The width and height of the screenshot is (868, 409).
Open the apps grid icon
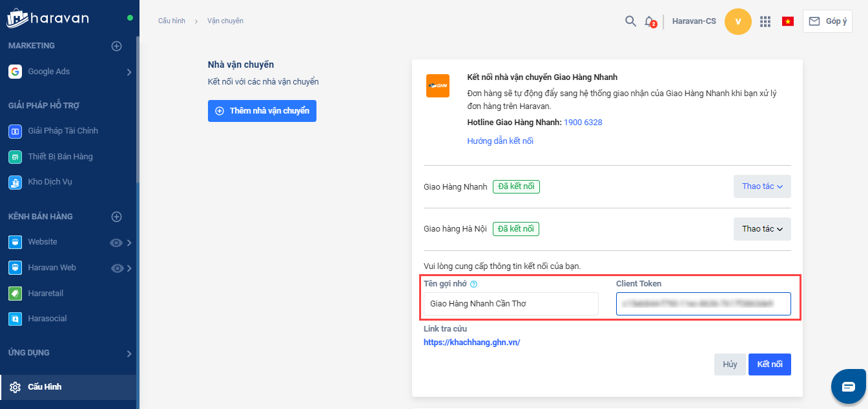(x=765, y=21)
